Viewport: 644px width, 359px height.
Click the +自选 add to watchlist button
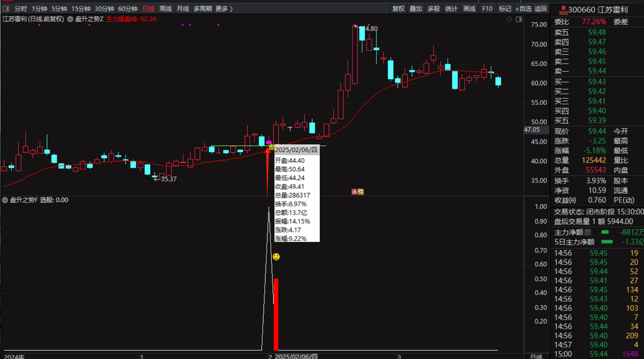pyautogui.click(x=523, y=9)
